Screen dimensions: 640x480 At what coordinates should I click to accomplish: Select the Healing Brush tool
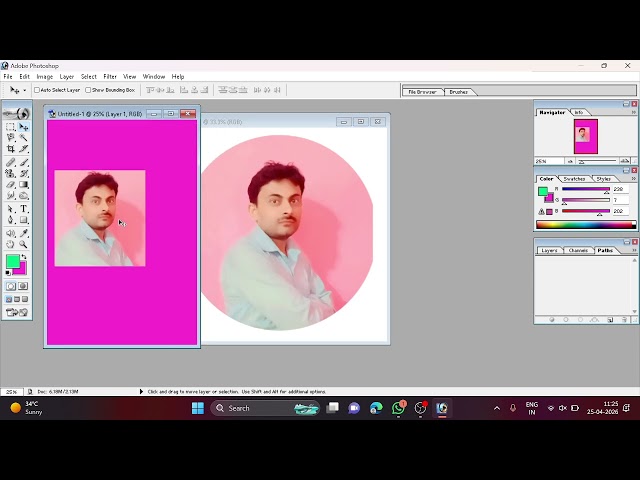(11, 162)
